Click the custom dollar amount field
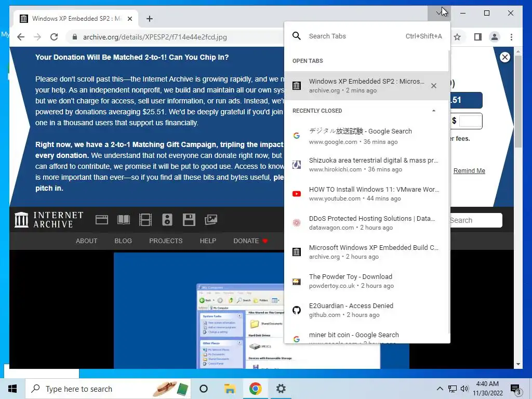The image size is (532, 399). point(470,121)
